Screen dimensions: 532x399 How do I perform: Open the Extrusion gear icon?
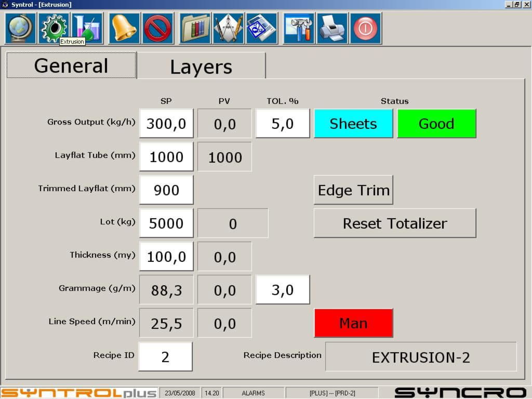54,27
